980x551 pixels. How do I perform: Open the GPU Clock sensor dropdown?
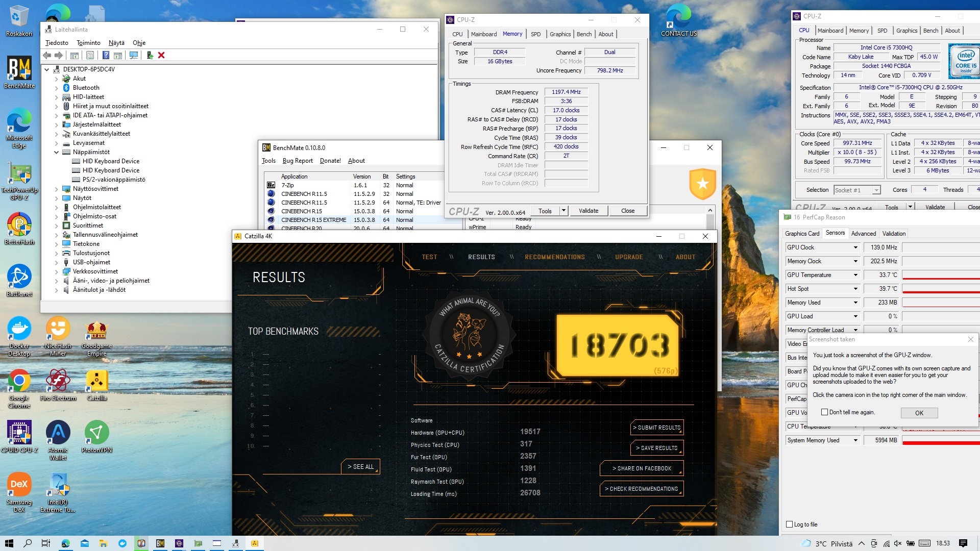(x=855, y=247)
